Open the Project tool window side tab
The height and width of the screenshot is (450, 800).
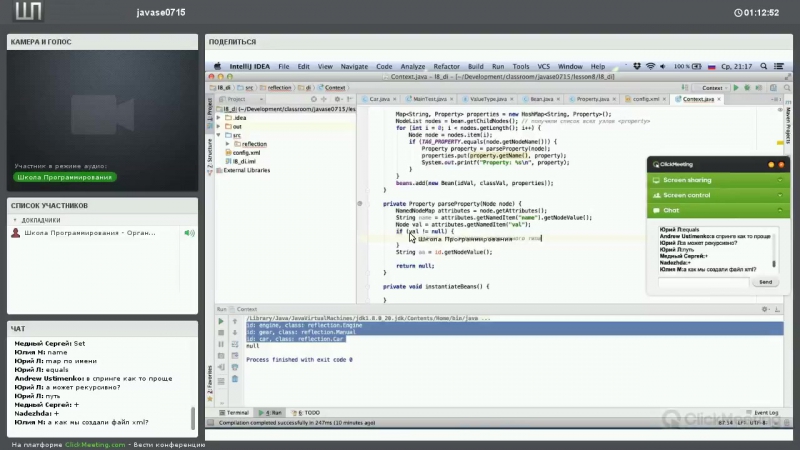point(209,111)
